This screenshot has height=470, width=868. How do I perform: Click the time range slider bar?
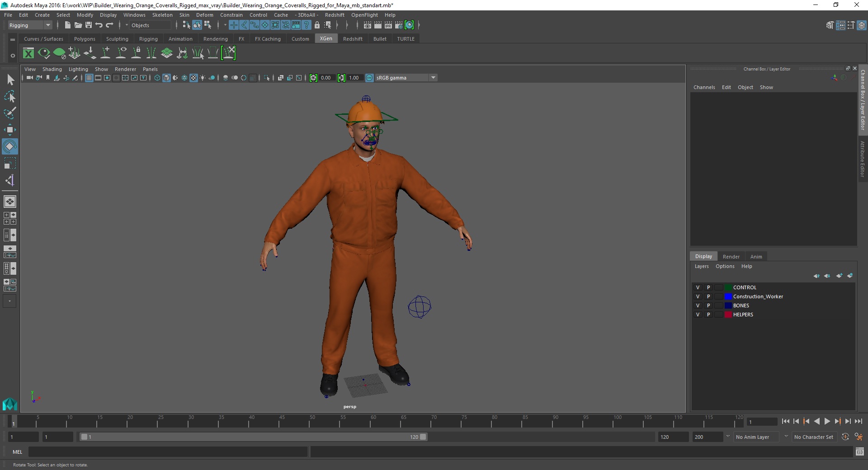point(253,437)
